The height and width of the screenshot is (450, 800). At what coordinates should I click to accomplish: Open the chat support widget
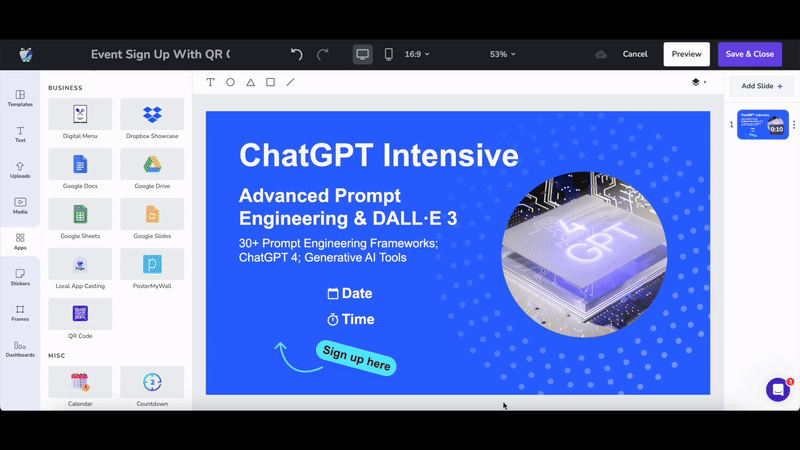click(778, 390)
